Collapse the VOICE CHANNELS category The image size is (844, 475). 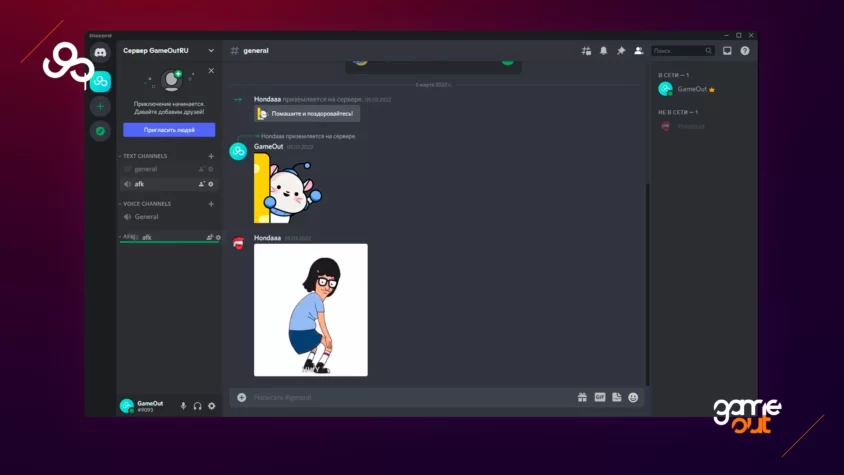(x=145, y=204)
